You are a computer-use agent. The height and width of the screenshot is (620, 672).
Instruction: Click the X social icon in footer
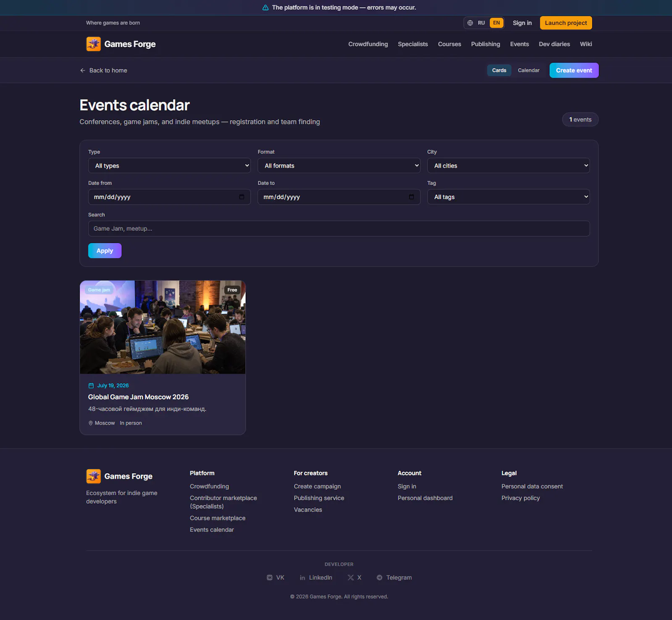[x=351, y=578]
